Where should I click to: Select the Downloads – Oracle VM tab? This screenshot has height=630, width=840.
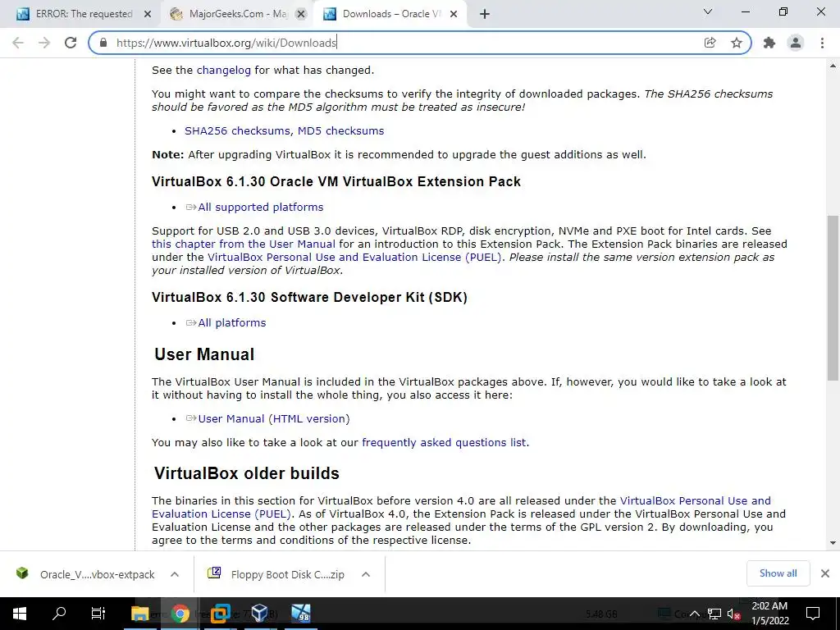pyautogui.click(x=390, y=14)
